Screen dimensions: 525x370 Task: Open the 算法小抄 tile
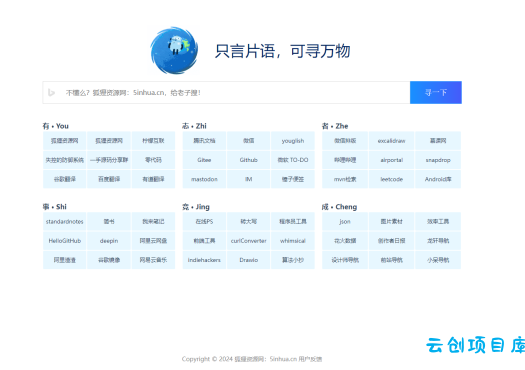[293, 260]
